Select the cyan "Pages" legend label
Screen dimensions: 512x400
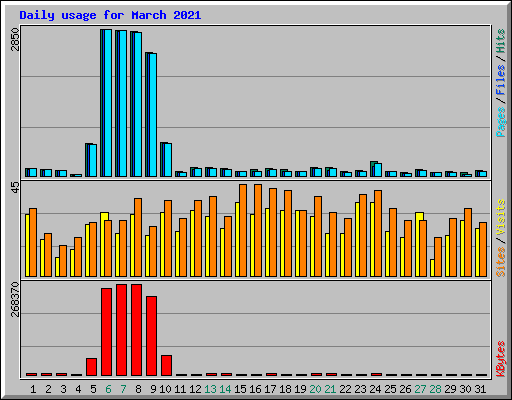[500, 122]
